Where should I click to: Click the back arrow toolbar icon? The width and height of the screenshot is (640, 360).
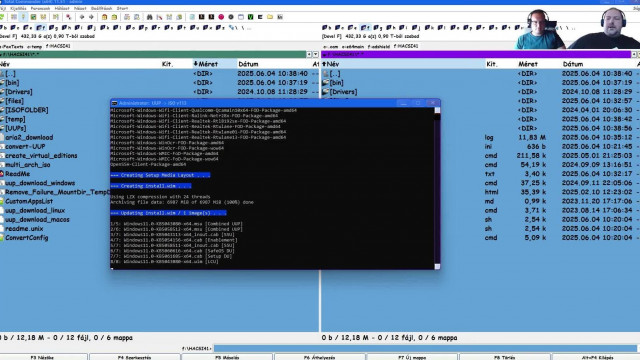tap(82, 17)
